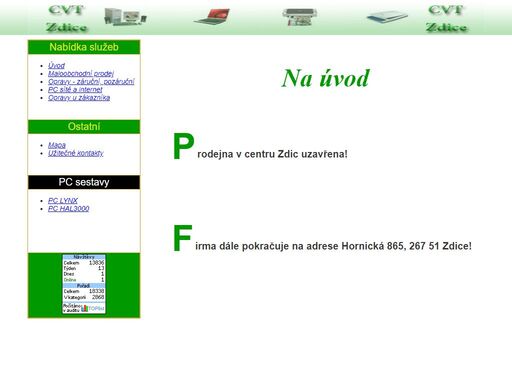The height and width of the screenshot is (384, 512).
Task: Open Užitečné kontakty link
Action: 76,153
